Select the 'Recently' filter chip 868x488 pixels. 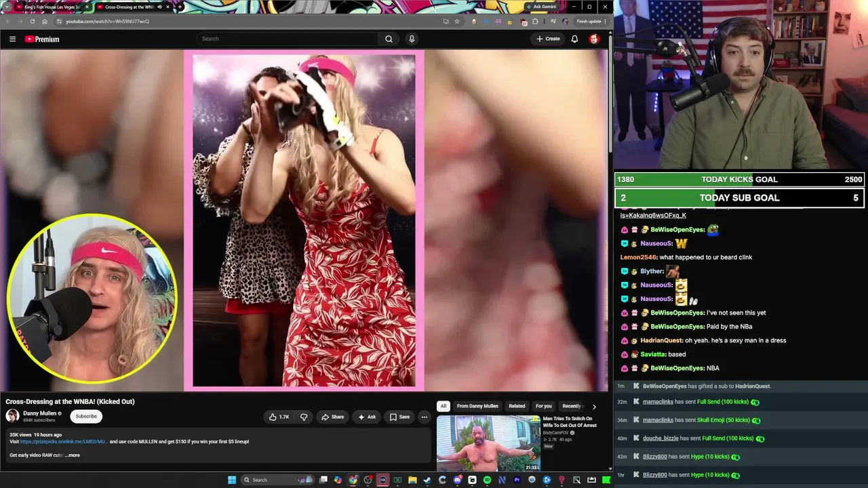click(x=572, y=406)
